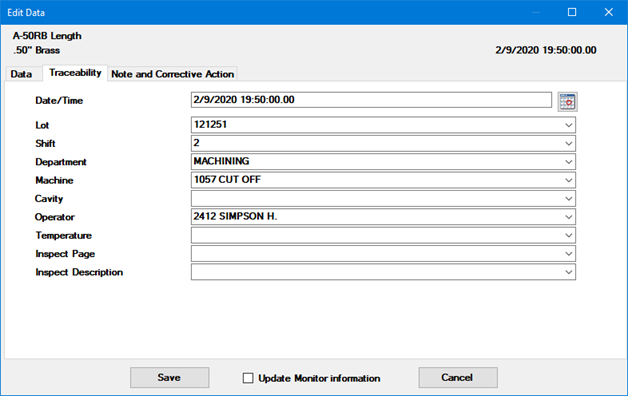This screenshot has height=396, width=628.
Task: Close the Edit Data window
Action: click(608, 12)
